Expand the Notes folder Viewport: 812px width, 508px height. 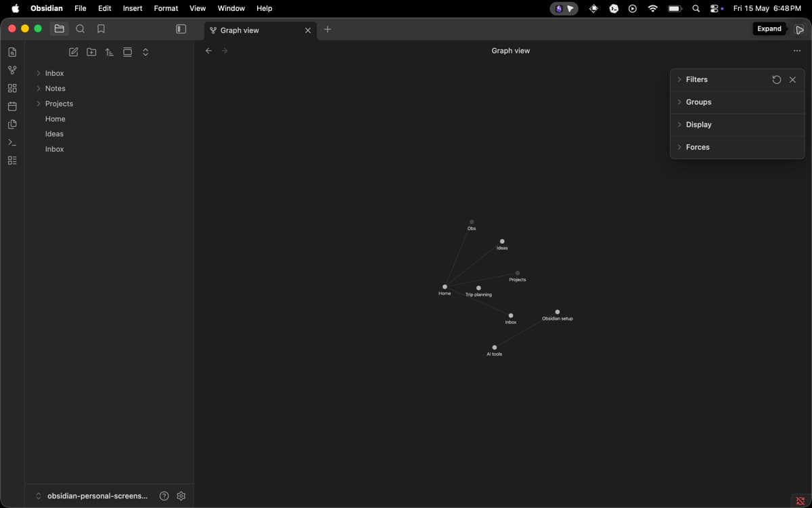point(39,88)
